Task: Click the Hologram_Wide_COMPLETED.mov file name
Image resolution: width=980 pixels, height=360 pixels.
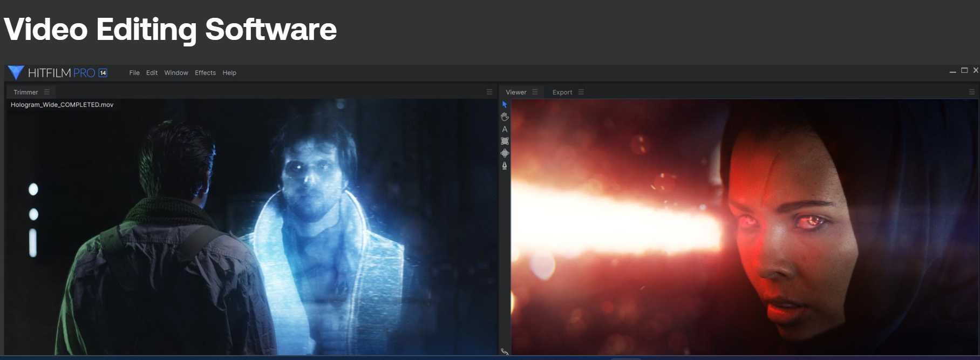Action: pyautogui.click(x=62, y=105)
